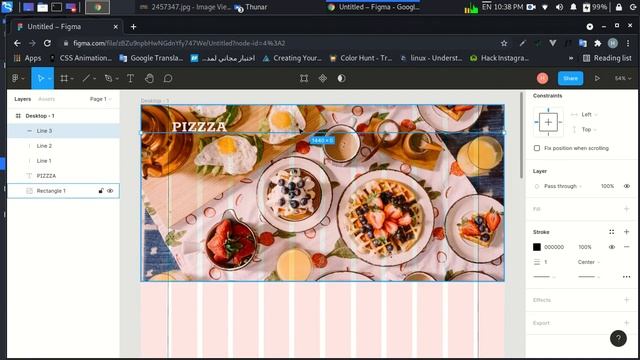Select the Untitled – Figma browser tab
640x360 pixels.
click(67, 27)
